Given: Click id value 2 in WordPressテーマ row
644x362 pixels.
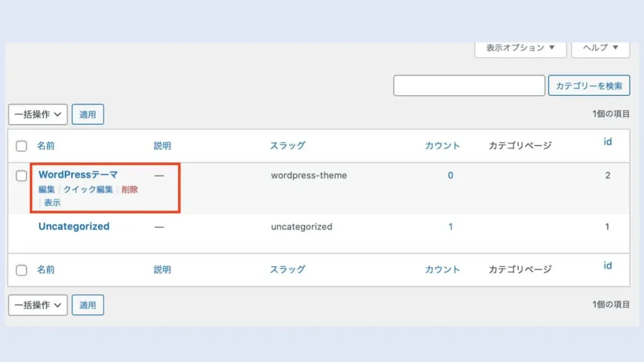Looking at the screenshot, I should [x=608, y=175].
